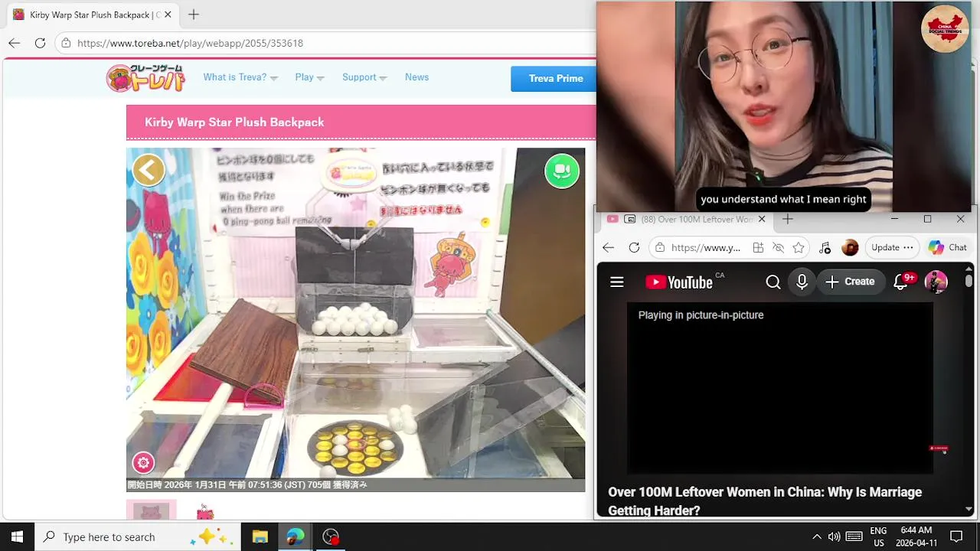Open the volume control in system tray
This screenshot has height=551, width=980.
834,536
